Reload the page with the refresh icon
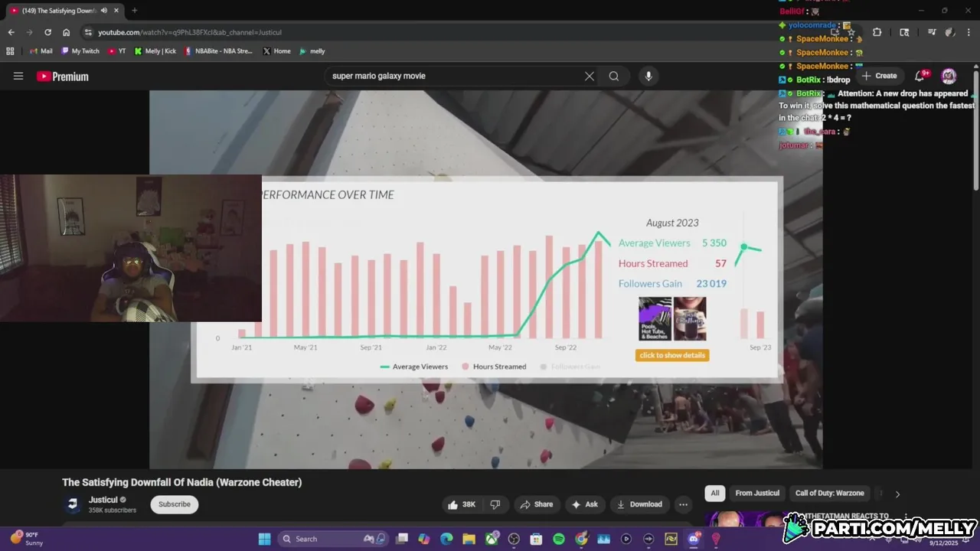The width and height of the screenshot is (980, 551). point(47,32)
